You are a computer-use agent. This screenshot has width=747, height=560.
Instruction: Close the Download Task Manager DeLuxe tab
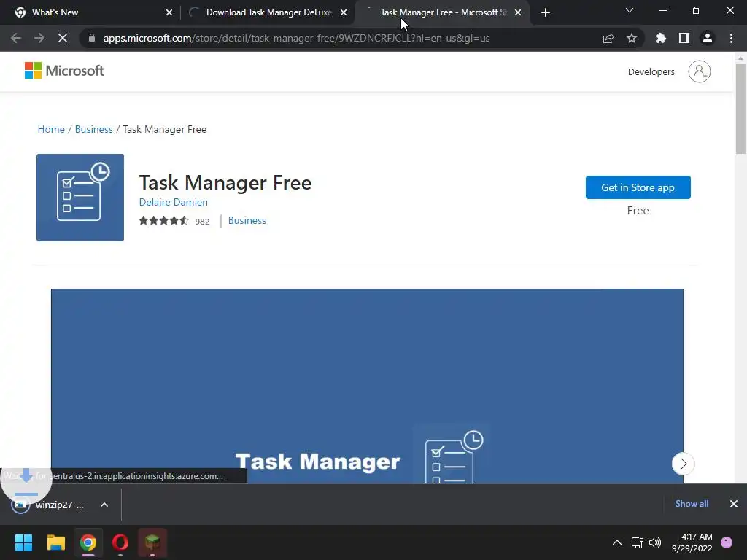[x=344, y=12]
